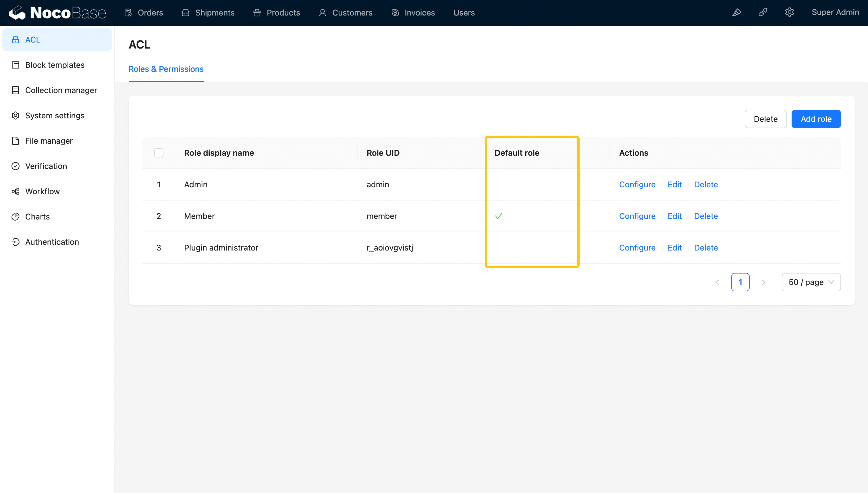
Task: Go to Authentication settings
Action: coord(52,242)
